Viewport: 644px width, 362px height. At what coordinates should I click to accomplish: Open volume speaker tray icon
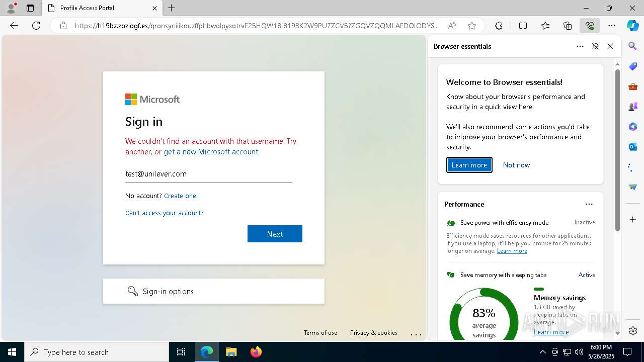(579, 352)
